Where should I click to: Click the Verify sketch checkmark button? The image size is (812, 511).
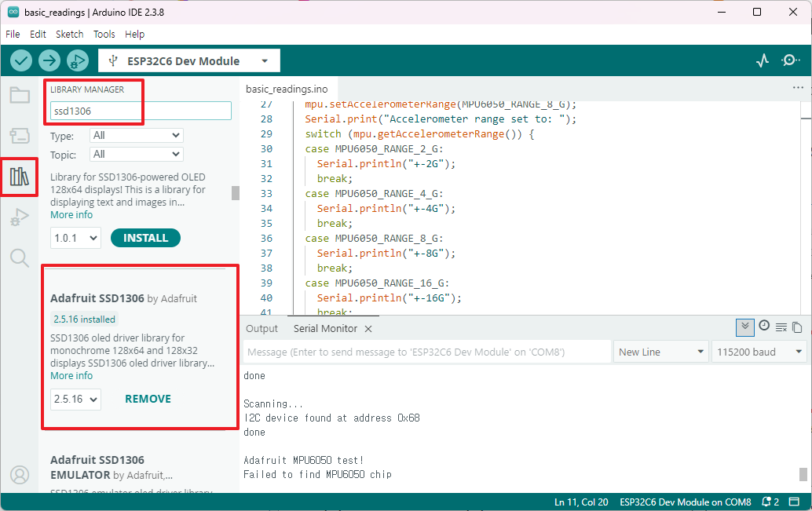point(21,60)
